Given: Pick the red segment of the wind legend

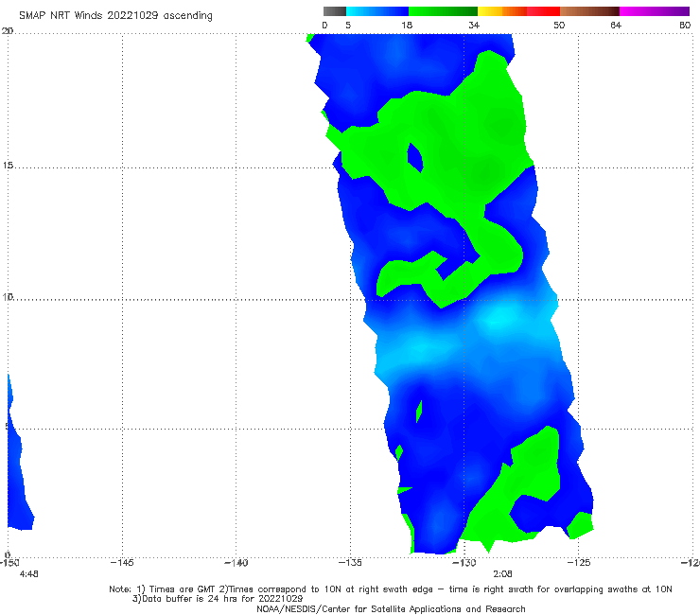Looking at the screenshot, I should [543, 11].
